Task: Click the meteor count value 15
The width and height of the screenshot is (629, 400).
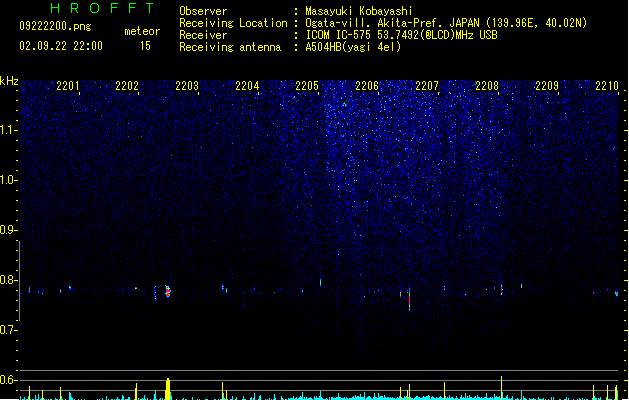Action: (x=145, y=46)
